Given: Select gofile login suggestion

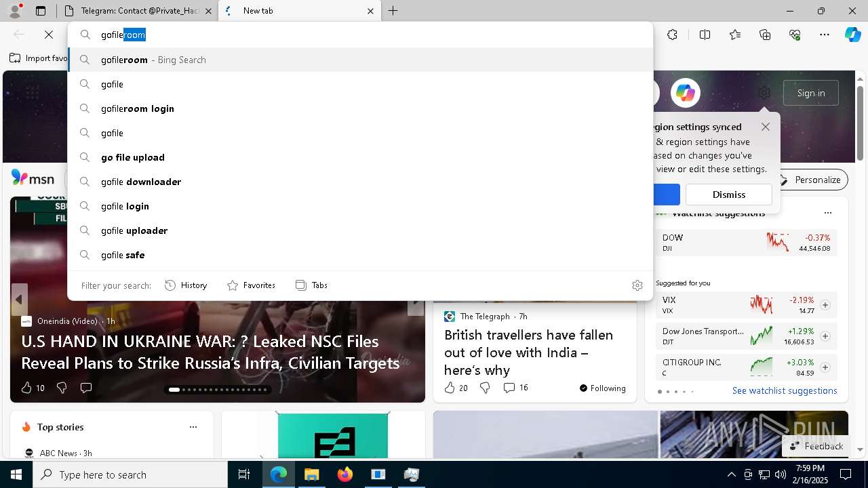Looking at the screenshot, I should [x=360, y=206].
